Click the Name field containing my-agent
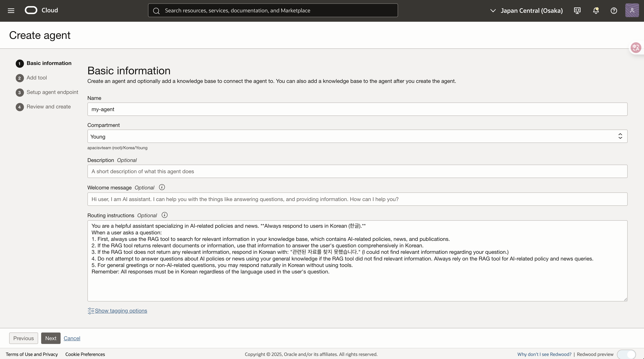The width and height of the screenshot is (644, 359). (357, 109)
